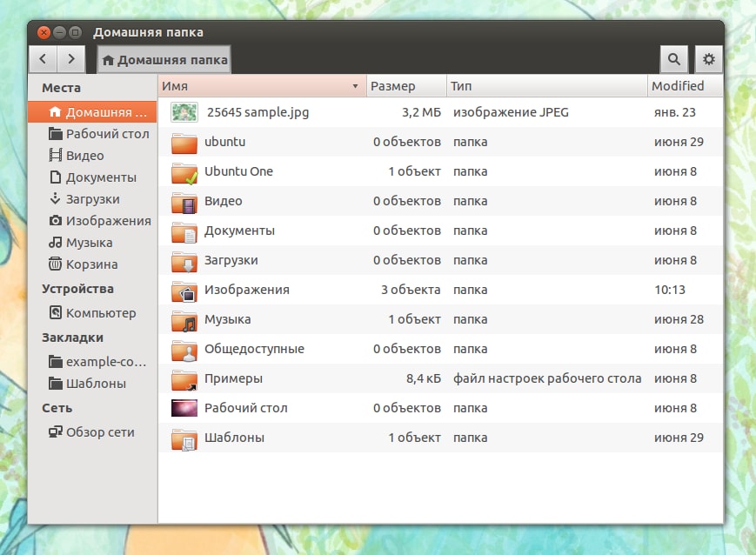Viewport: 756px width, 555px height.
Task: Click the Документы folder icon in file list
Action: click(x=184, y=232)
